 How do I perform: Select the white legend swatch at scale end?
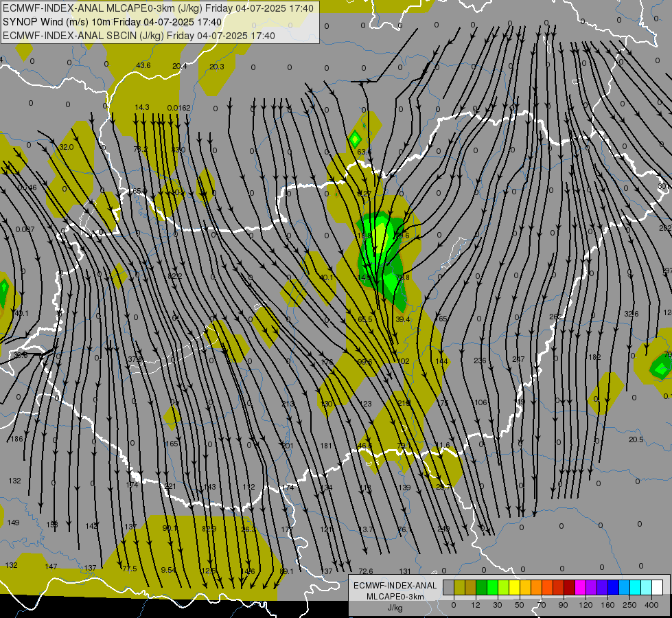point(658,588)
